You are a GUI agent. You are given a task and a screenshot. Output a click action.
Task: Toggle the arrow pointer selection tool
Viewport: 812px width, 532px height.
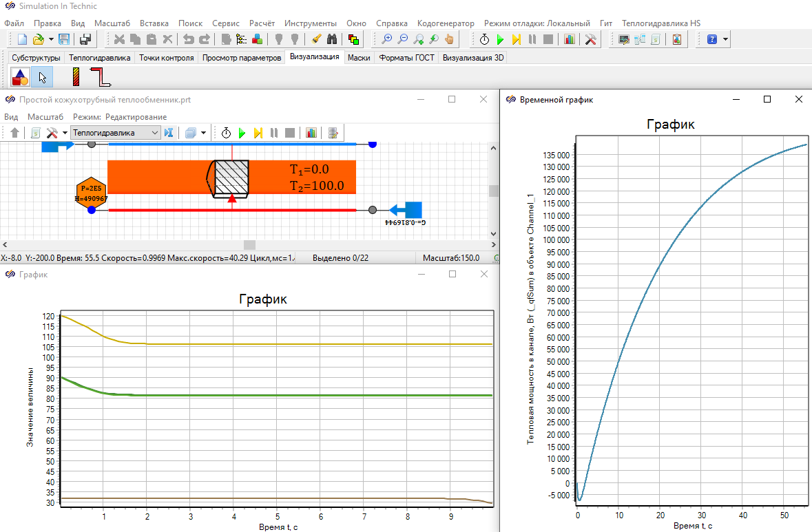42,77
